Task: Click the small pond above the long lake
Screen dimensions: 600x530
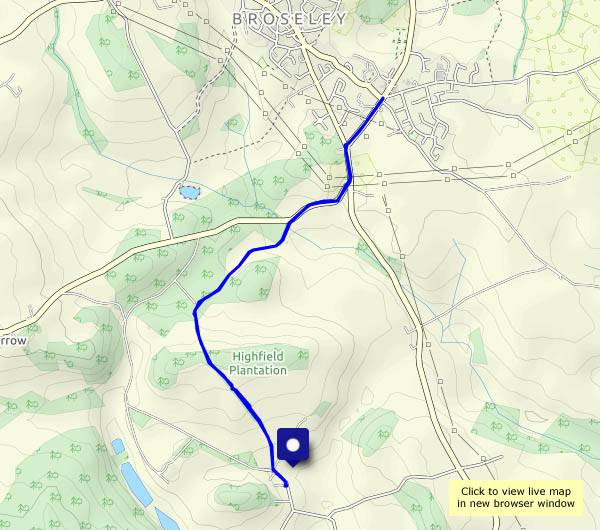Action: pyautogui.click(x=118, y=446)
